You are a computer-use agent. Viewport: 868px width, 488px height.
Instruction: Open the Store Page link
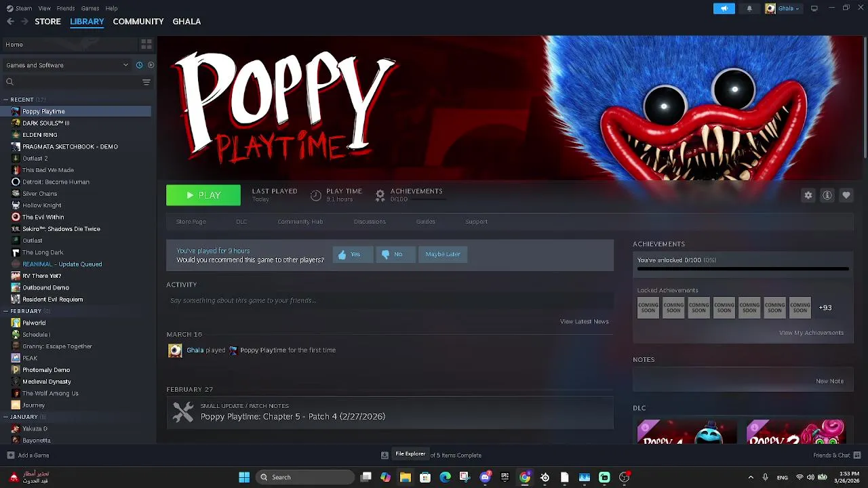[191, 222]
